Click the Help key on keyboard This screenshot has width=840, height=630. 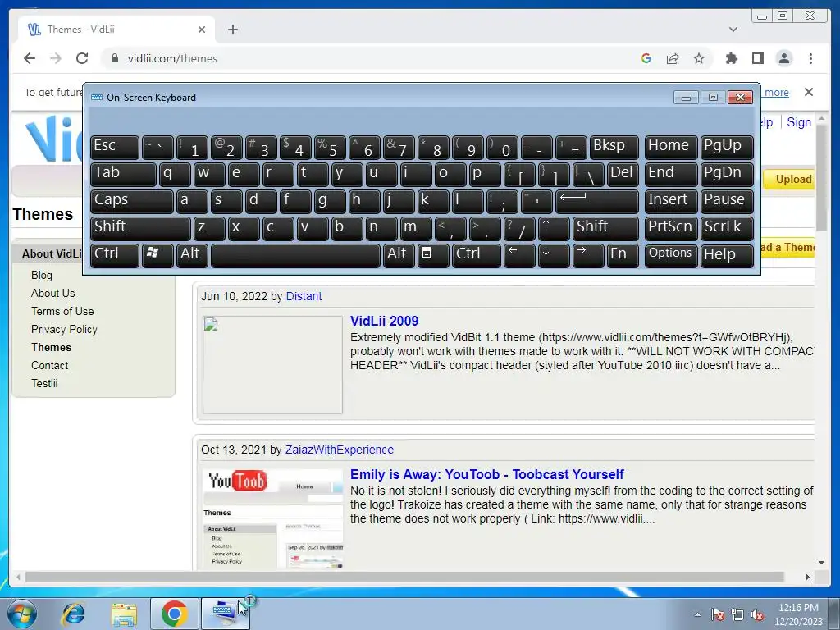(727, 254)
